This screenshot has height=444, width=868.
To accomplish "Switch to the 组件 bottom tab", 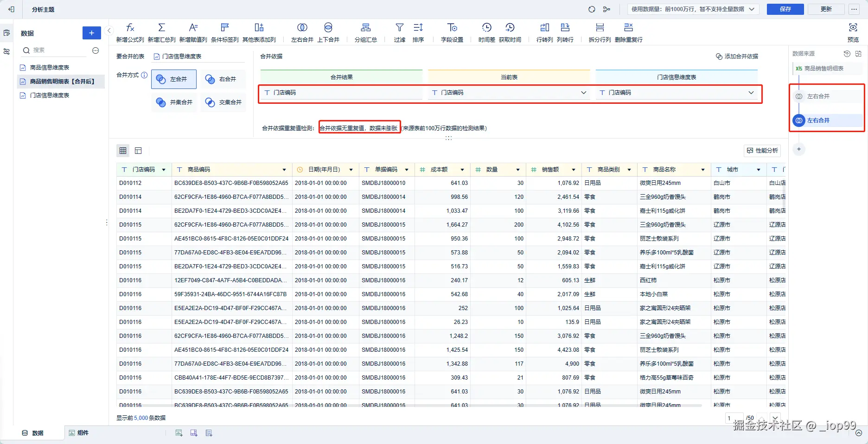I will tap(79, 433).
